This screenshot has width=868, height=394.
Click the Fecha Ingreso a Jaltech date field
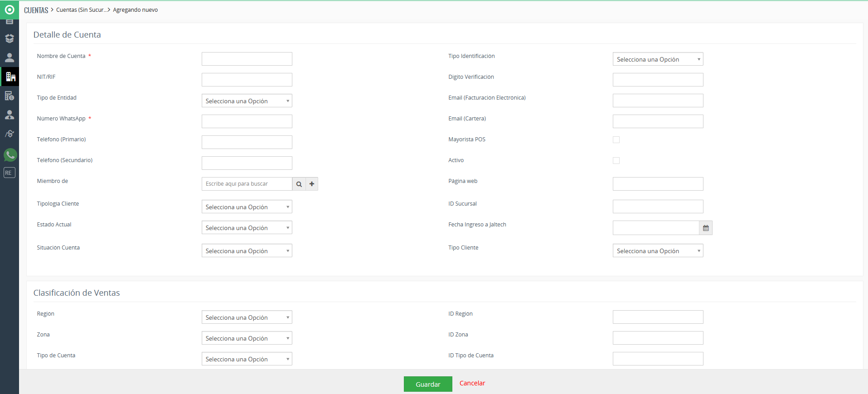(656, 228)
